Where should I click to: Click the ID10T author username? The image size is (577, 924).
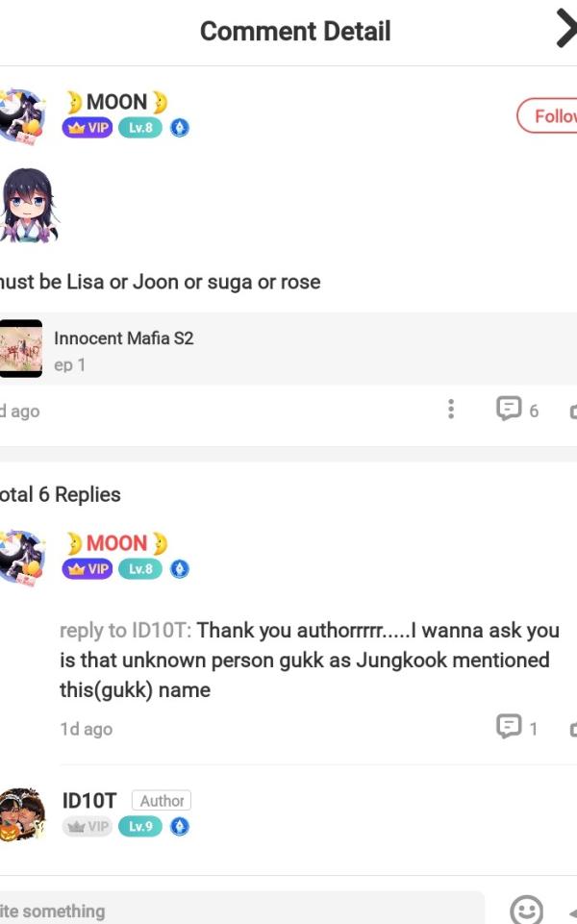coord(89,801)
